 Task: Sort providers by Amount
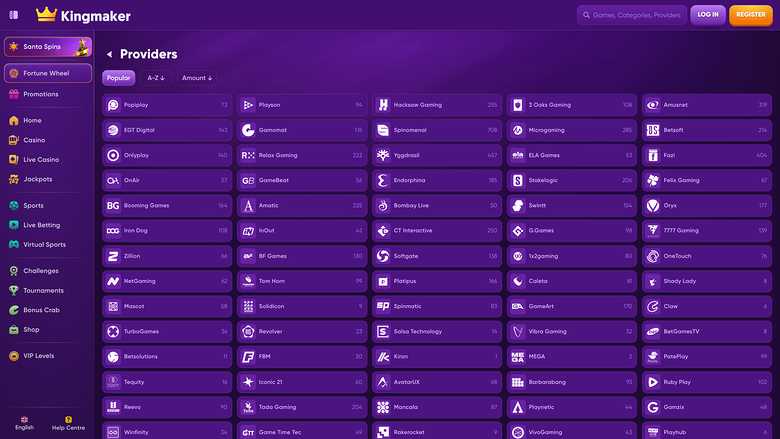(197, 78)
